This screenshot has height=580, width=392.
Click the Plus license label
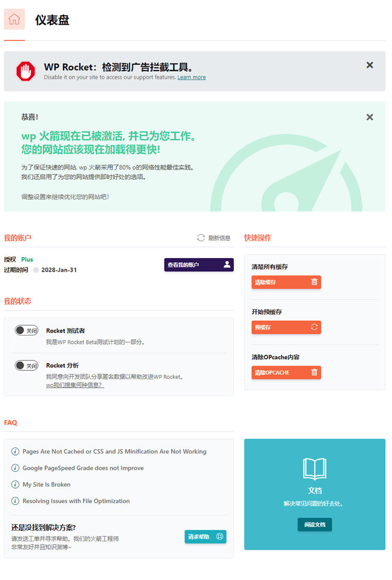(x=27, y=259)
